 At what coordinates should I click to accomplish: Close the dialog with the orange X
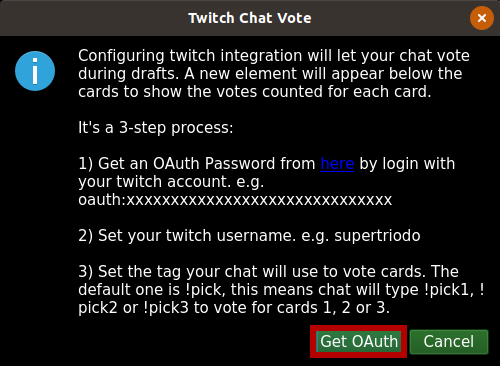(482, 18)
